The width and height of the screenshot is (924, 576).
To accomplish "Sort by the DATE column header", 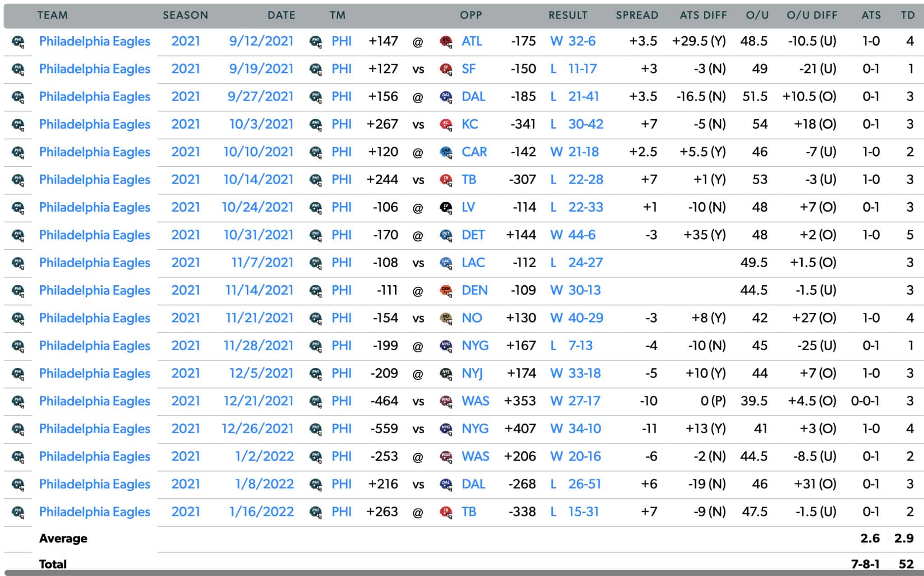I will [281, 15].
